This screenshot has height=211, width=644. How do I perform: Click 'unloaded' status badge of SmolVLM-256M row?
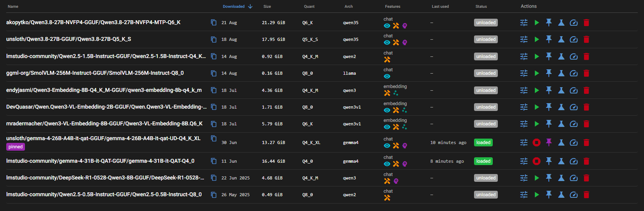[486, 73]
